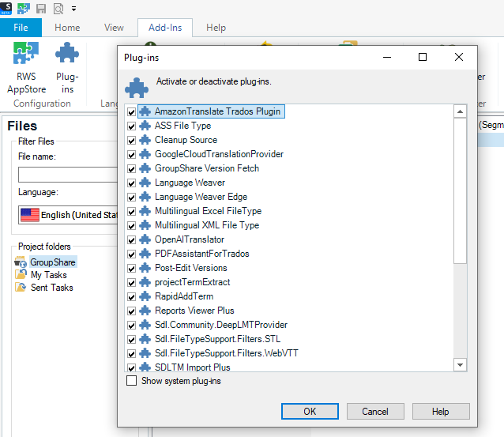Click the puzzle icon of RapidAddTerm

coord(145,296)
